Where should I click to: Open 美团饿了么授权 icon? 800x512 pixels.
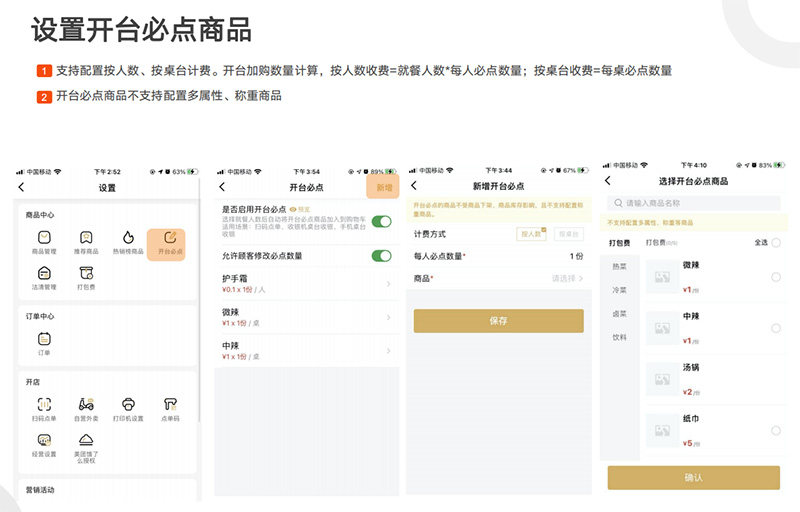(86, 440)
